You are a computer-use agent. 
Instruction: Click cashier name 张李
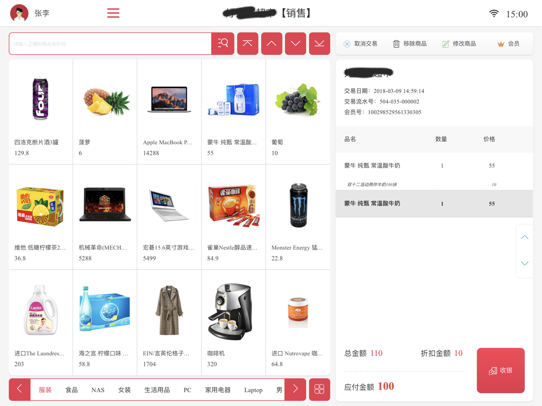coord(42,13)
